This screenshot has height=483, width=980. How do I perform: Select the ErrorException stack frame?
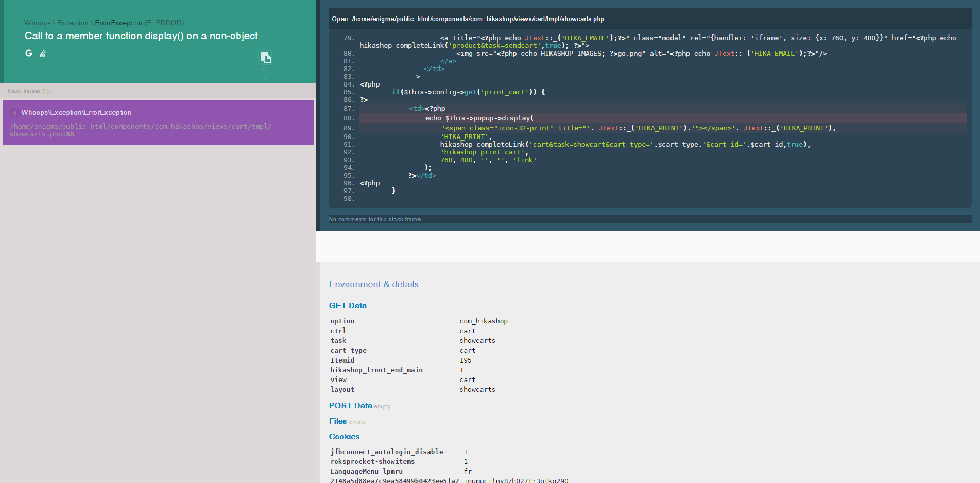click(158, 123)
